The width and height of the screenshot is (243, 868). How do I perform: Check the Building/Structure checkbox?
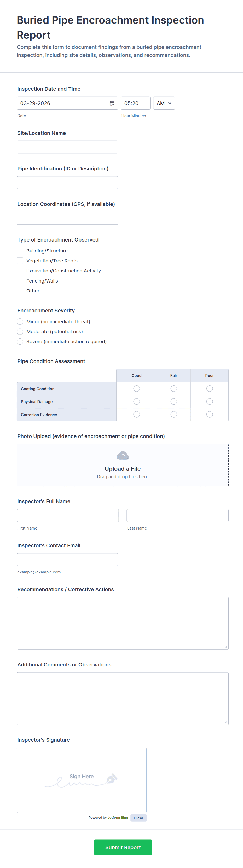[20, 251]
